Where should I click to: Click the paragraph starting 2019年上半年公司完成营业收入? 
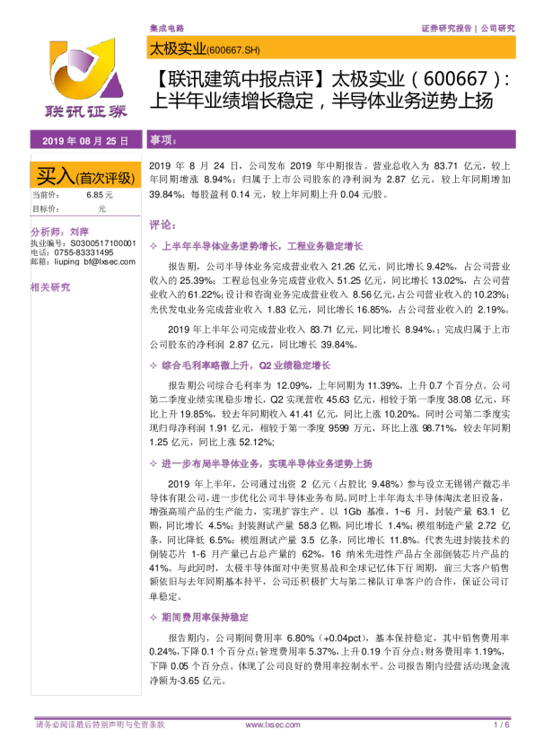coord(329,337)
